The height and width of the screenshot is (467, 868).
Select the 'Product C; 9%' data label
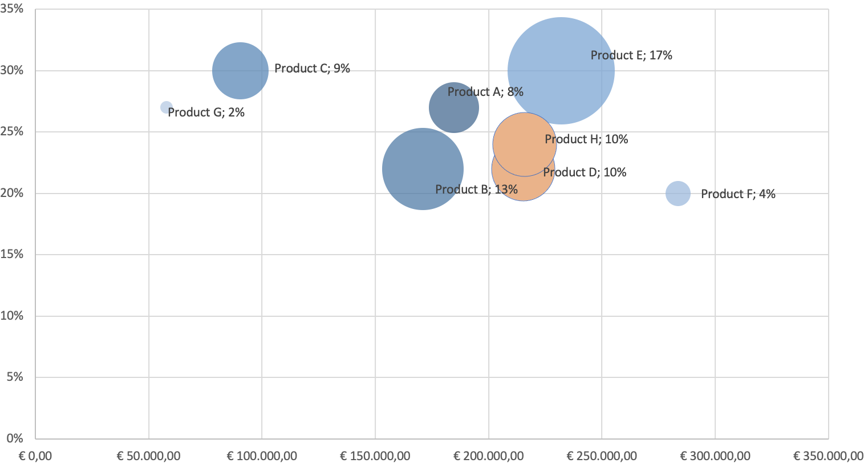pyautogui.click(x=312, y=69)
